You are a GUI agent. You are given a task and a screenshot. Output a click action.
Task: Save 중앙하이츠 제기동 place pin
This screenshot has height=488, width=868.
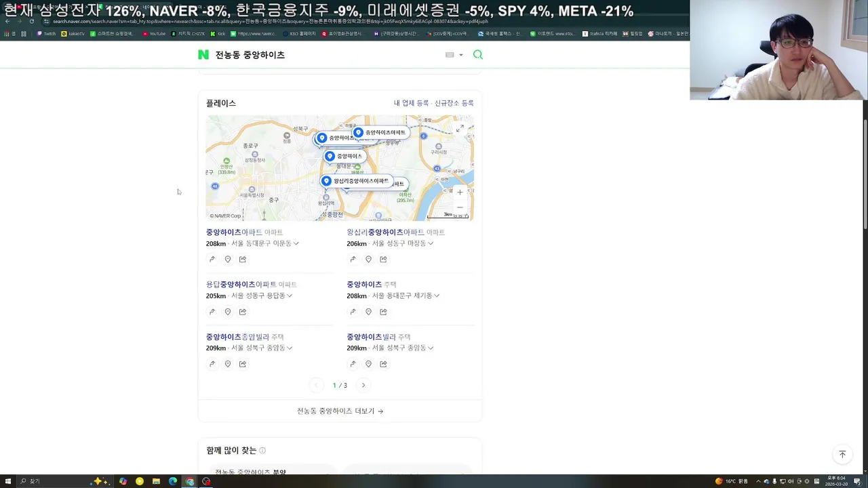pyautogui.click(x=368, y=312)
